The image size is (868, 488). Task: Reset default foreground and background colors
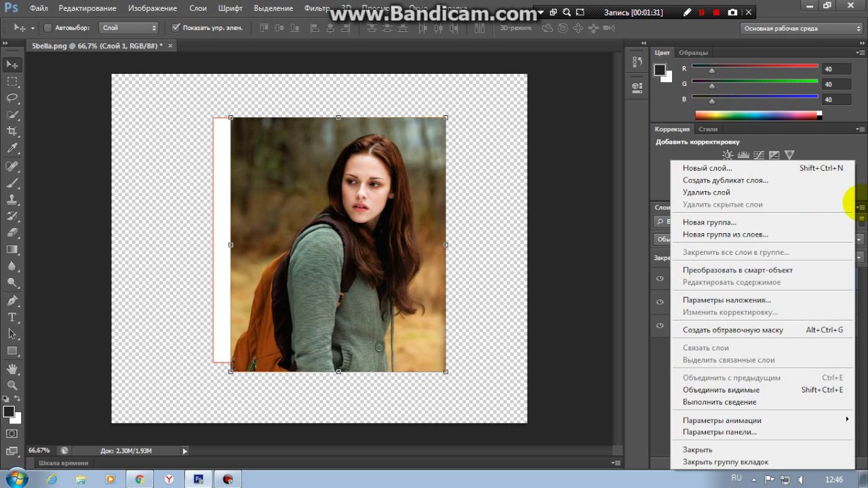point(5,399)
